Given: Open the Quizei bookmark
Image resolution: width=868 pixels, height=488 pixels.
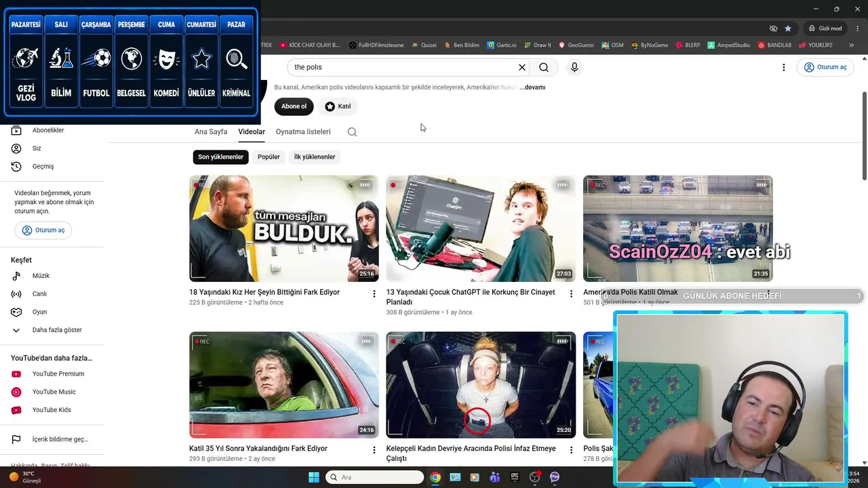Looking at the screenshot, I should click(x=424, y=45).
